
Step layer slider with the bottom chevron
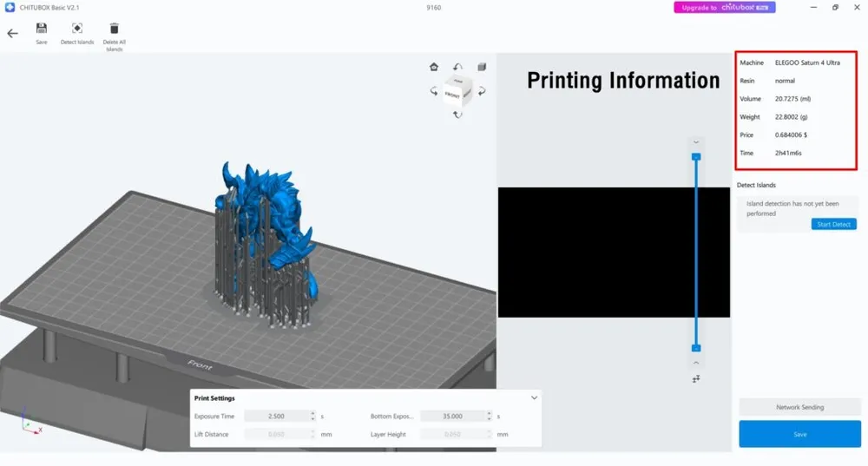(x=696, y=363)
